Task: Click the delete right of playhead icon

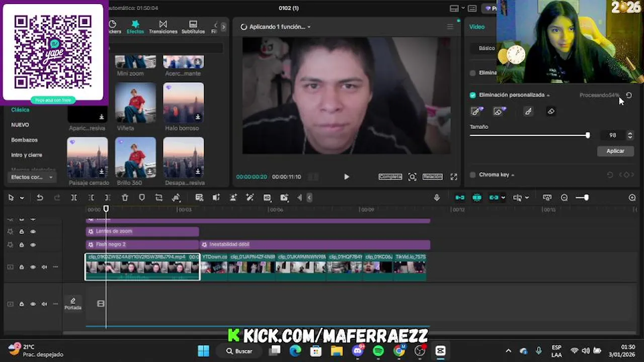Action: click(108, 198)
